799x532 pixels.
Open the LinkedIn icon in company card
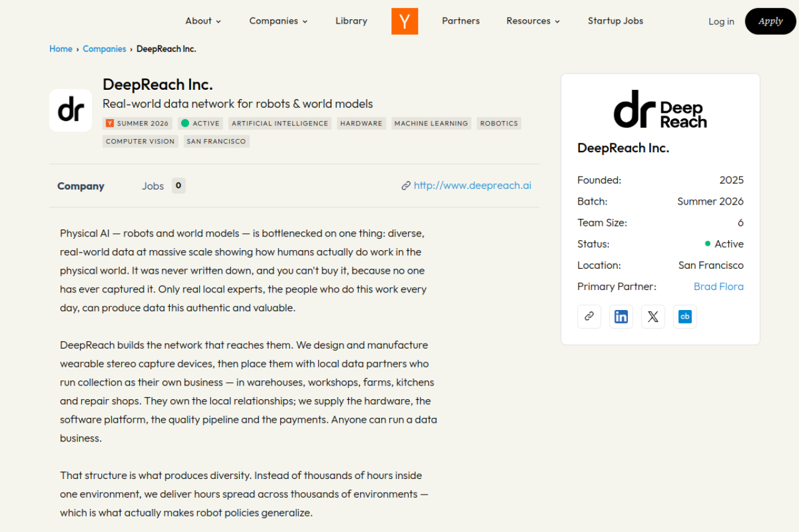(x=621, y=317)
